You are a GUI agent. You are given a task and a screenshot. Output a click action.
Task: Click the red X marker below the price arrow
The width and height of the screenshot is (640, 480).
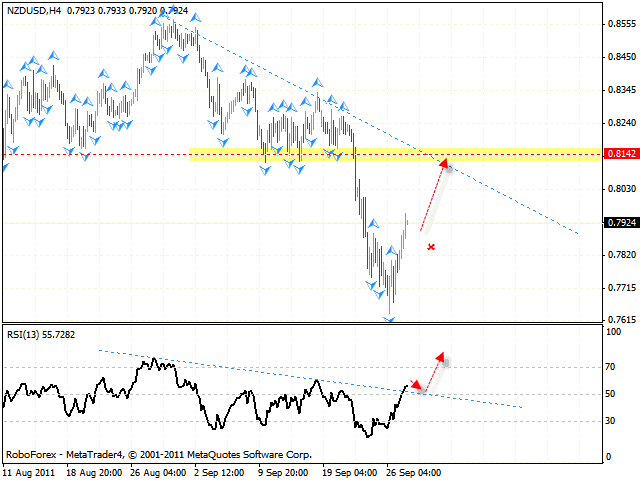coord(431,246)
